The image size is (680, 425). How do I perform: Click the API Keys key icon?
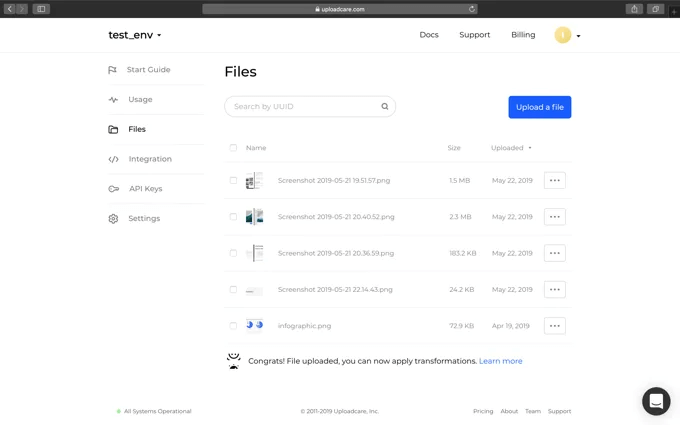pos(114,189)
